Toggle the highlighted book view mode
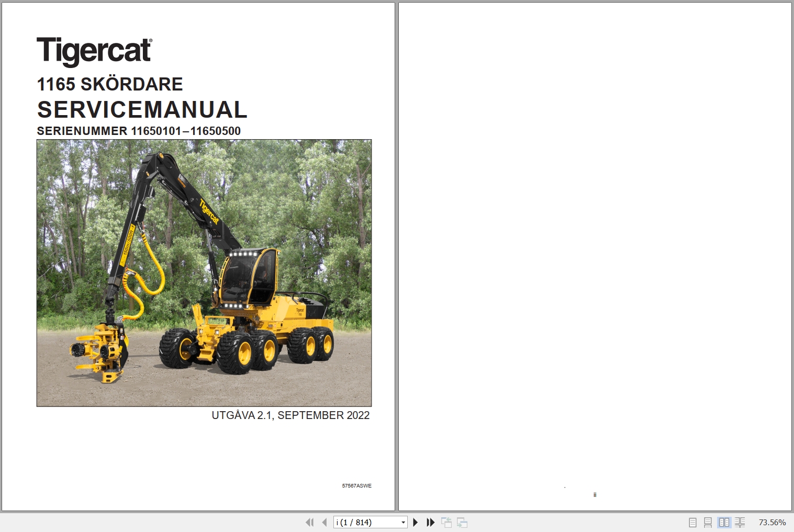The height and width of the screenshot is (532, 794). [x=724, y=522]
